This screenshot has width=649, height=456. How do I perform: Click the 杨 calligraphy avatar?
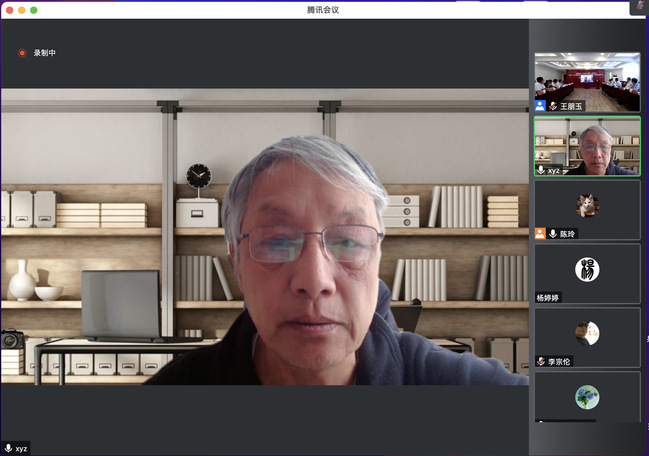pos(587,269)
